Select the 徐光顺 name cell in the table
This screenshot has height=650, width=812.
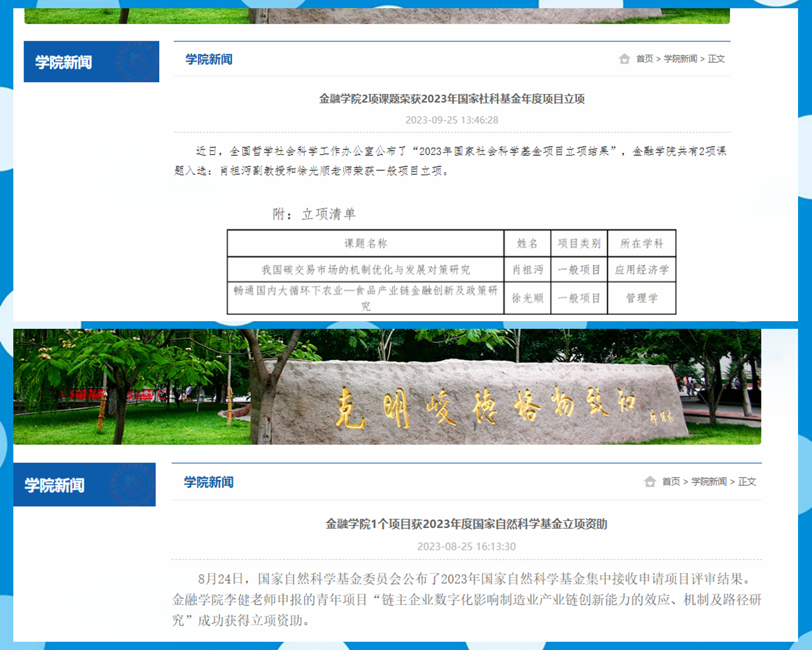tap(527, 298)
